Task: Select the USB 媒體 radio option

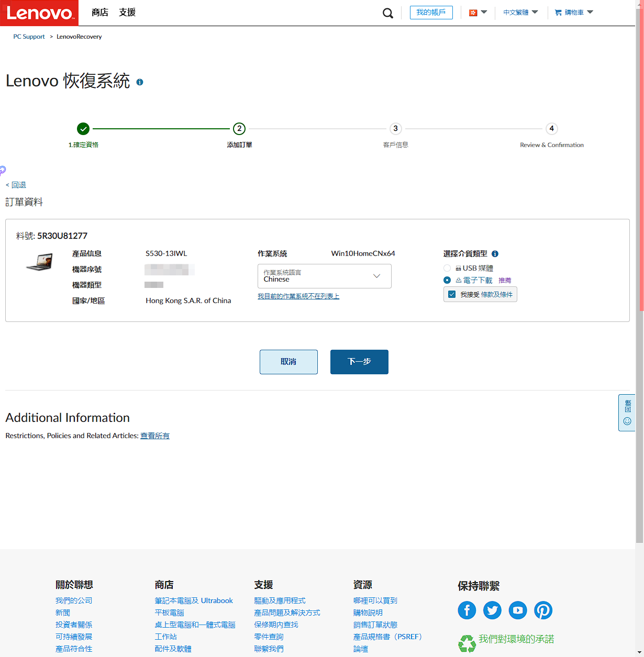Action: point(447,268)
